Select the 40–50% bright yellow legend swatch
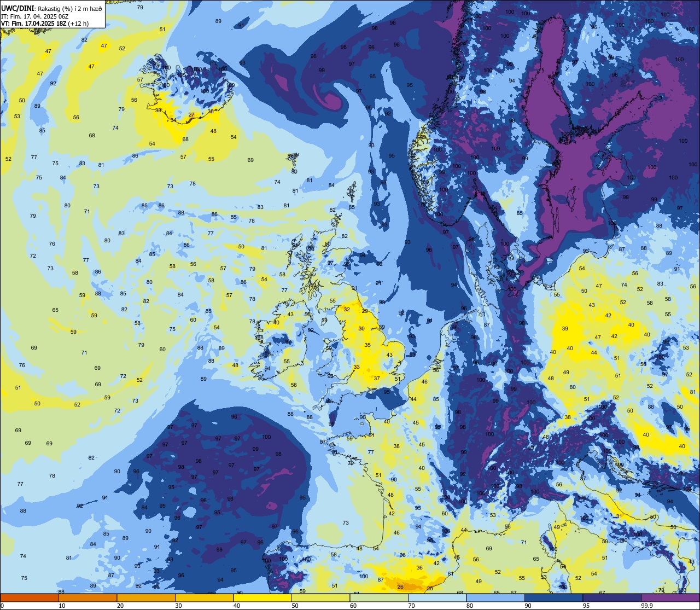The width and height of the screenshot is (700, 610). tap(262, 597)
